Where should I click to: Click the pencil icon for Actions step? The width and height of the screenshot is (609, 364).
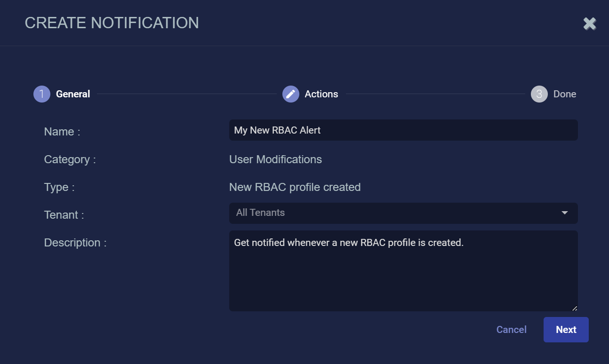coord(290,94)
